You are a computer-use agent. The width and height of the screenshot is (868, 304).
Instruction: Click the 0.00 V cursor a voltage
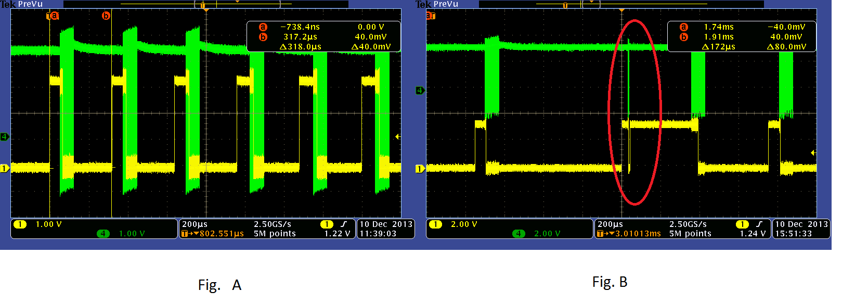(371, 27)
